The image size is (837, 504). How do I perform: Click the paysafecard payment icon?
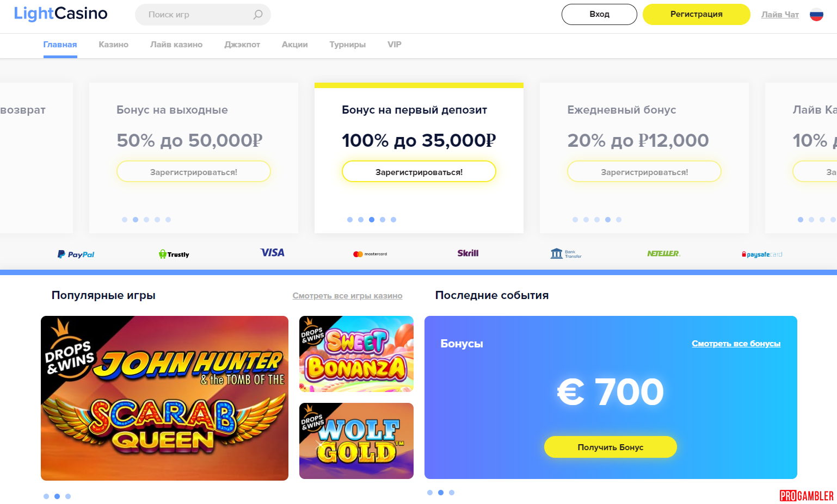[762, 253]
